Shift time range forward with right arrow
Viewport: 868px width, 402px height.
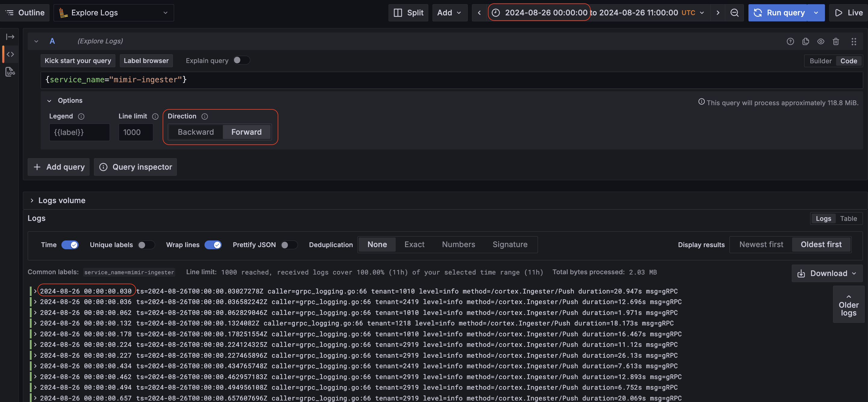(x=718, y=12)
